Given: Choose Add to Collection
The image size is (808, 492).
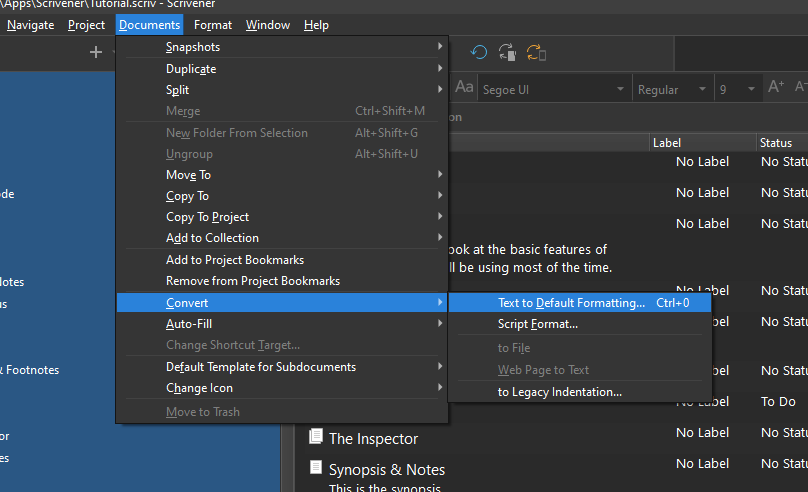Looking at the screenshot, I should click(x=282, y=238).
